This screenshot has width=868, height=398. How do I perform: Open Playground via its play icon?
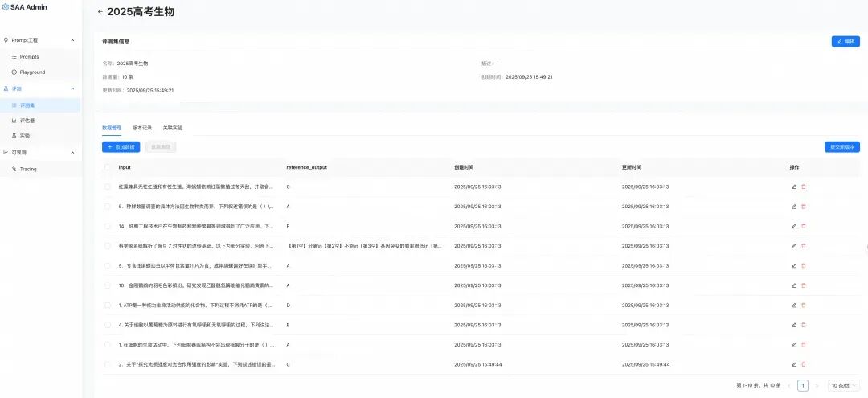click(x=14, y=72)
